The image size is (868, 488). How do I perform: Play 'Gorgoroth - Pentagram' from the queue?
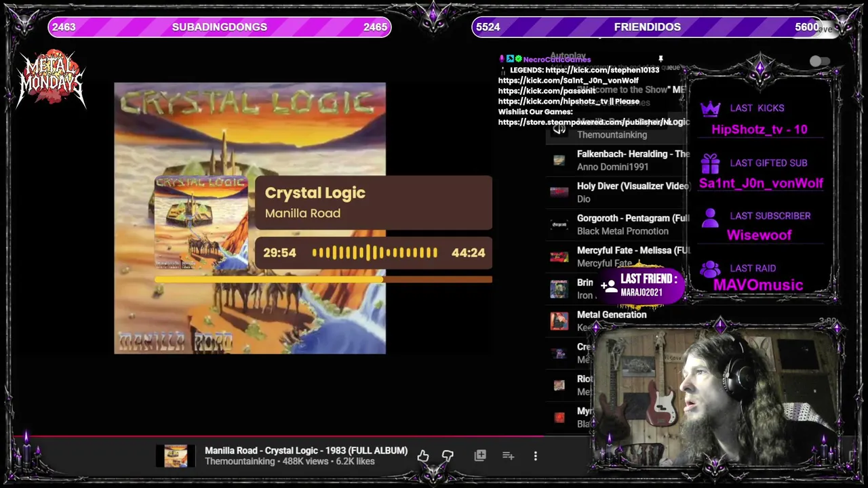pos(633,218)
